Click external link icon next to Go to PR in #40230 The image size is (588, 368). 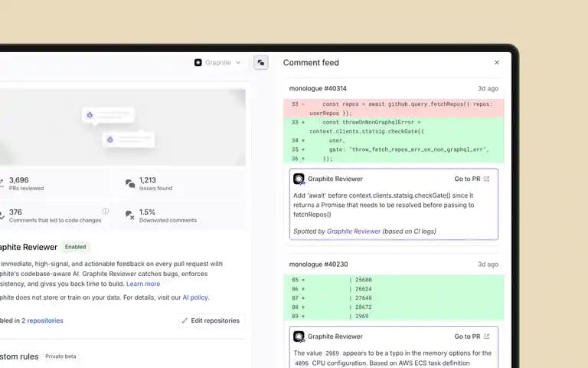click(x=487, y=337)
